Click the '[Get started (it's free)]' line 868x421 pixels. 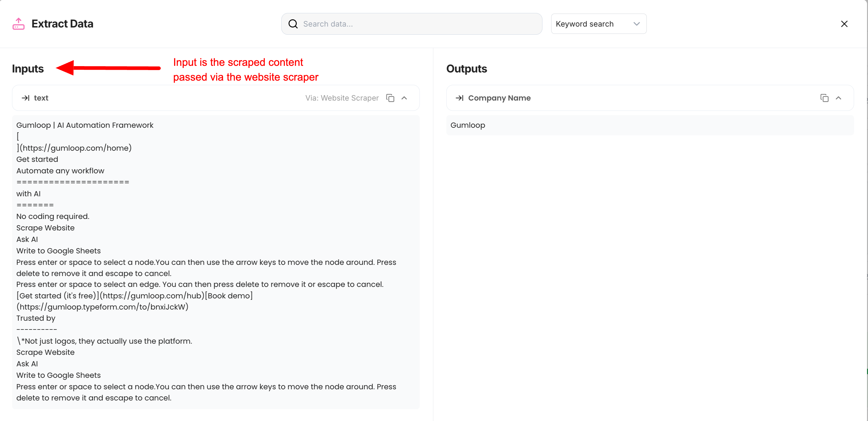coord(134,296)
